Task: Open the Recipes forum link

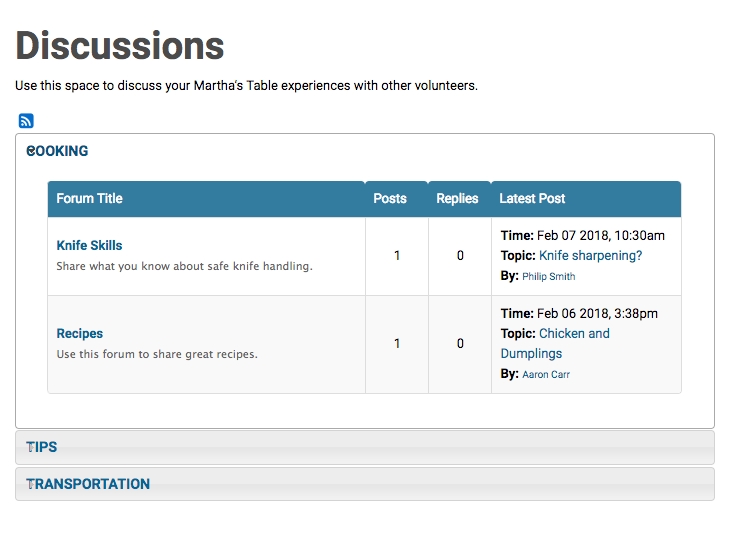Action: pos(80,333)
